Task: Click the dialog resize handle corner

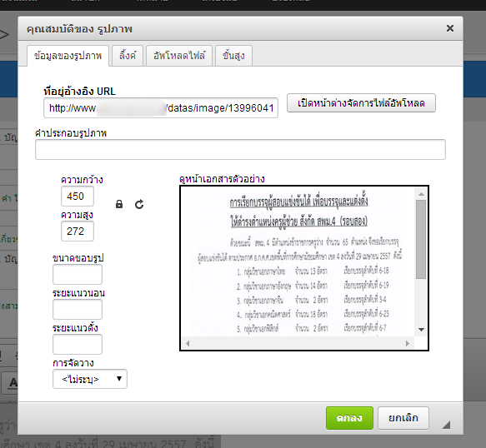Action: pos(446,425)
